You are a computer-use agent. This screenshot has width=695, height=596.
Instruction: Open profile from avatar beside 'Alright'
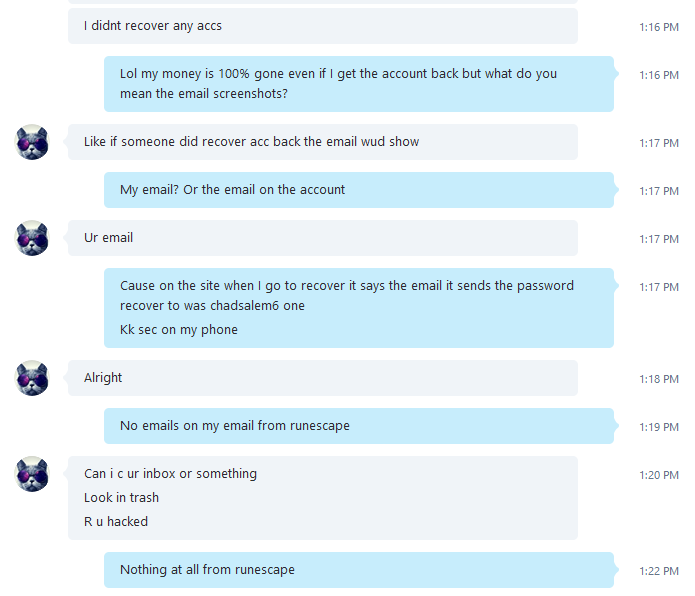32,378
